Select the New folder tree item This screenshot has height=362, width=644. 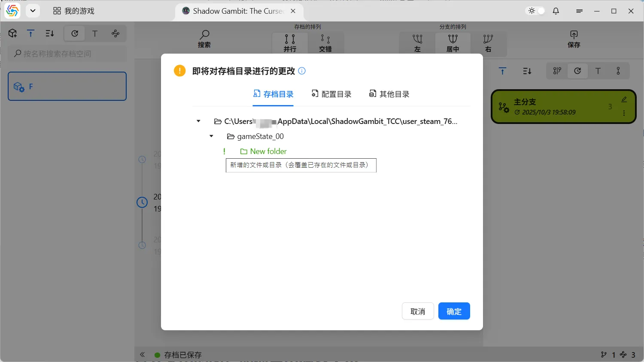point(268,151)
